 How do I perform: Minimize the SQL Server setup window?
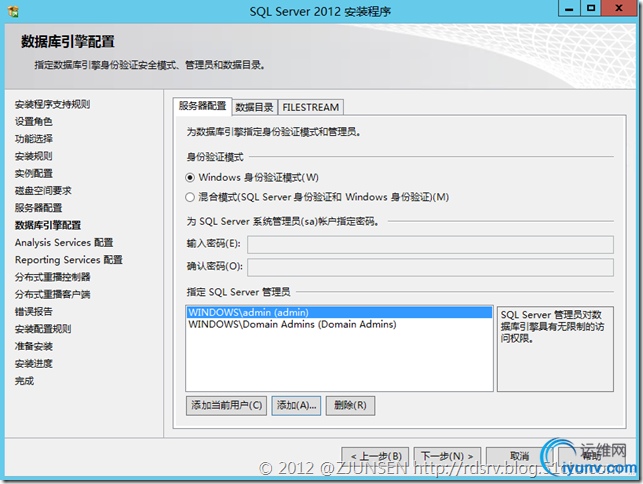tap(569, 8)
